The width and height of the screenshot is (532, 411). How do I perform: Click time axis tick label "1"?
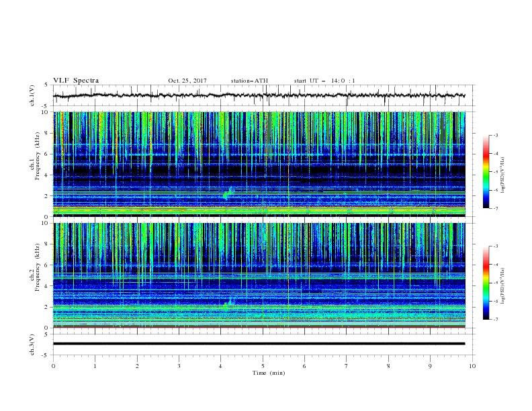click(95, 366)
